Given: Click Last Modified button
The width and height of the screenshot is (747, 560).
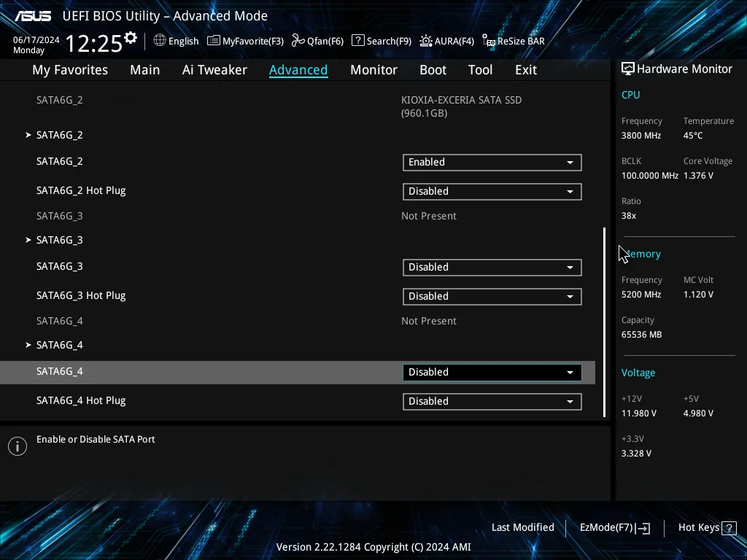Looking at the screenshot, I should tap(522, 528).
